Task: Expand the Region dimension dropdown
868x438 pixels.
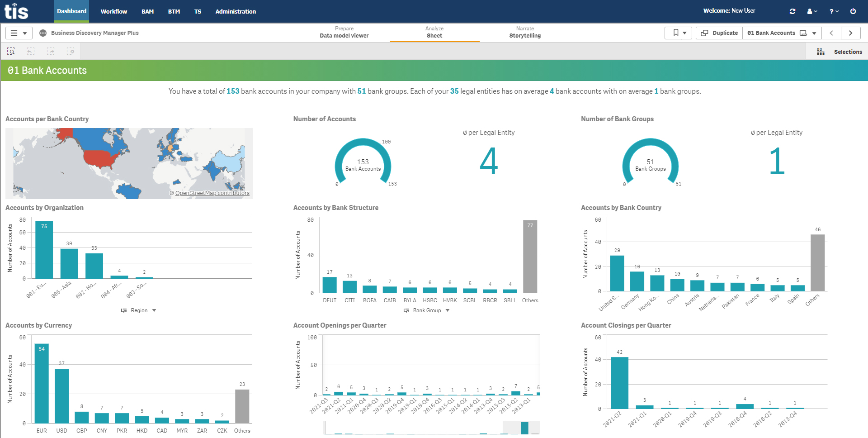Action: click(154, 310)
